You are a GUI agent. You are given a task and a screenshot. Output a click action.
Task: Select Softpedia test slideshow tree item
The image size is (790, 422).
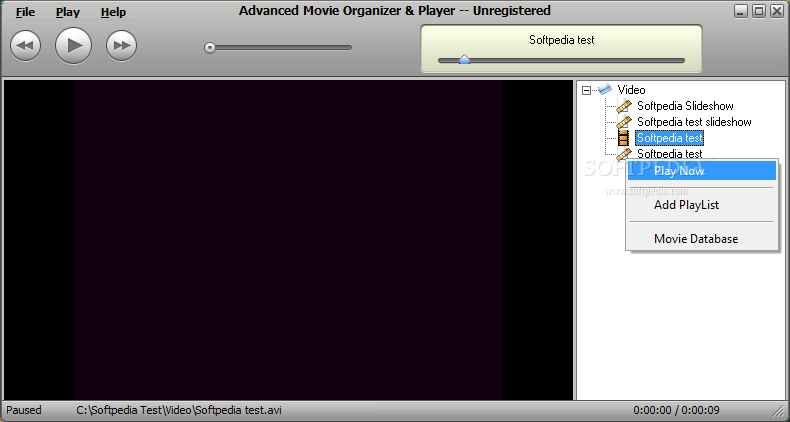point(694,122)
